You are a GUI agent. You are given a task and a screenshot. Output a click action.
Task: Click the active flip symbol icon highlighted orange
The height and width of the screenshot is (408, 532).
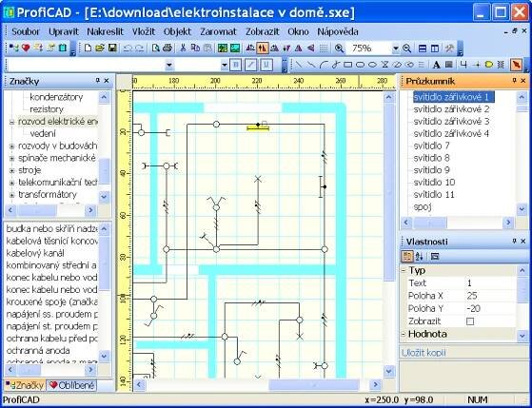[x=262, y=49]
